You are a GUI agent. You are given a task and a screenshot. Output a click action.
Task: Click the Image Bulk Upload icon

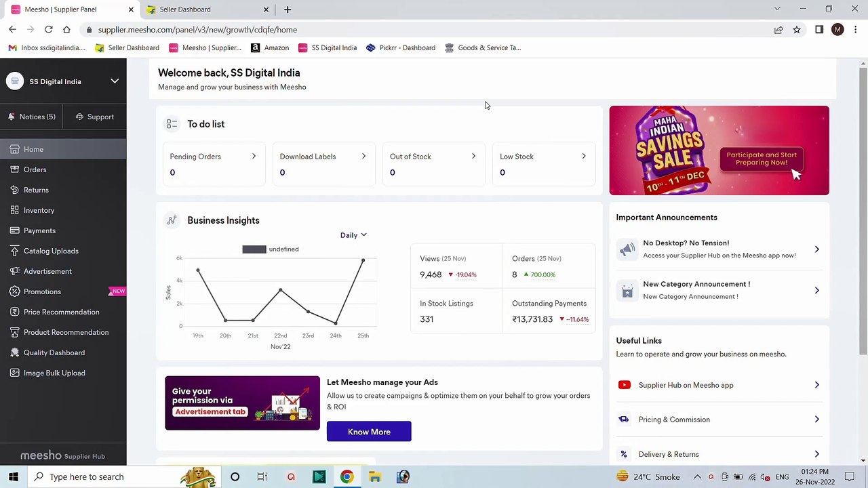(x=14, y=373)
